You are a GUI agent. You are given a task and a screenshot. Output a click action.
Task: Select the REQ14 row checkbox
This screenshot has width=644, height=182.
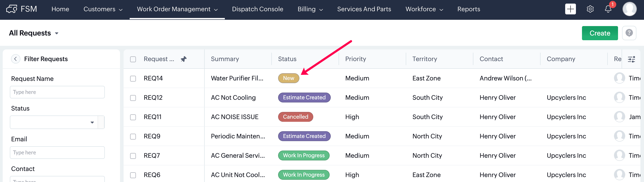(x=133, y=78)
